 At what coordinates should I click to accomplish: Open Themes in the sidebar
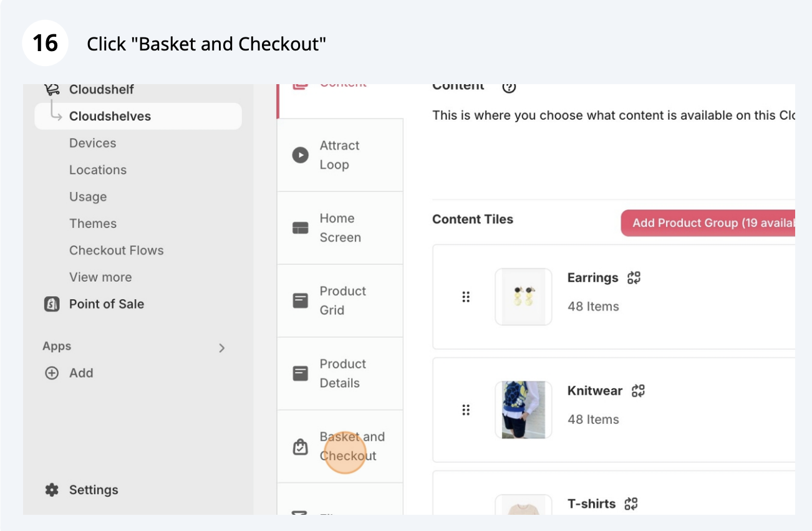tap(93, 224)
